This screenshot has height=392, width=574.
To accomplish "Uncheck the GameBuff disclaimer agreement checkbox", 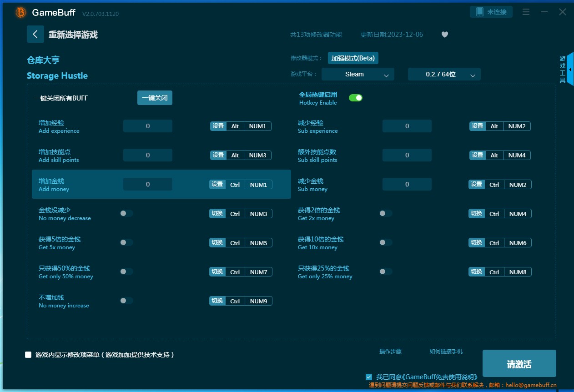I will [369, 377].
